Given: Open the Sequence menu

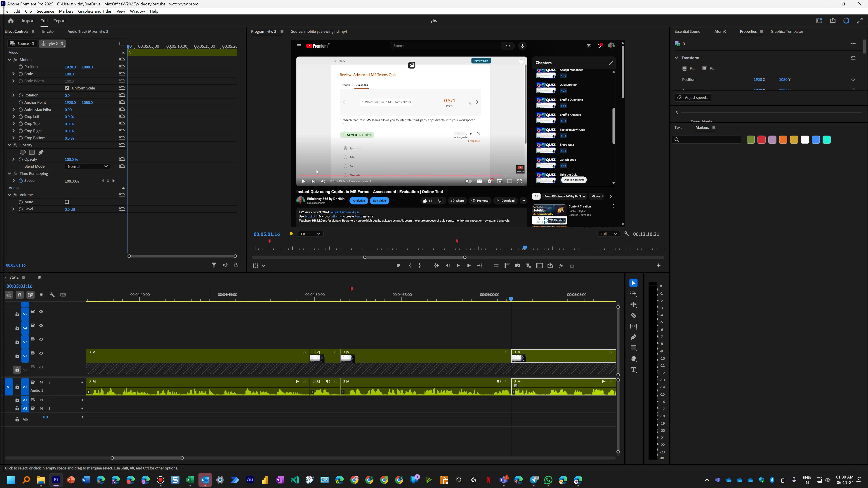Looking at the screenshot, I should 45,11.
